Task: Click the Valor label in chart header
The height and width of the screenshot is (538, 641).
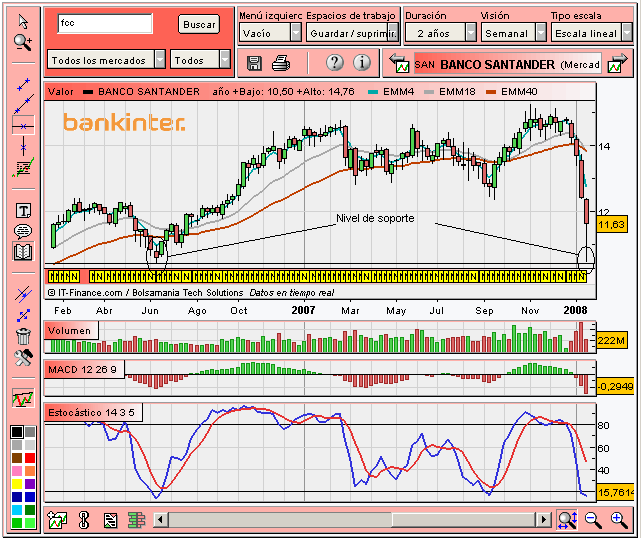Action: 61,92
